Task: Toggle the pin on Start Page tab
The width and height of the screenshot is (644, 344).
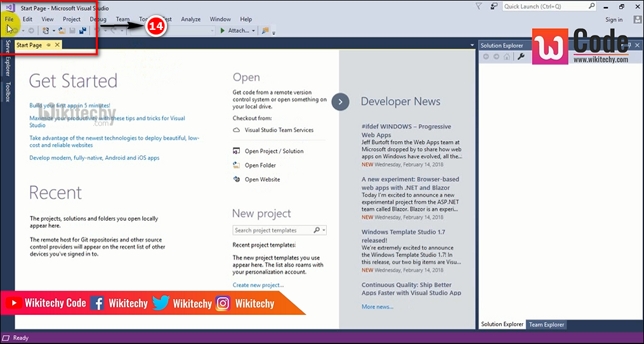Action: click(48, 45)
